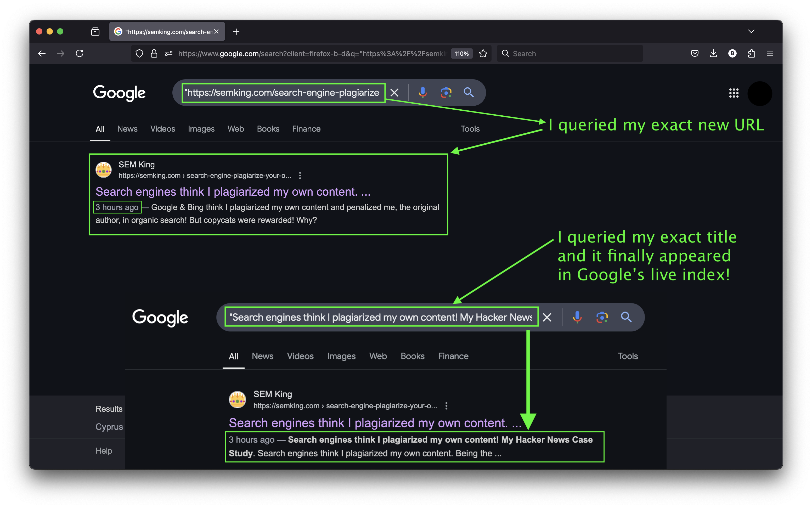Screen dimensions: 812x508
Task: Click upper result URL semking.com breadcrumb
Action: (205, 175)
